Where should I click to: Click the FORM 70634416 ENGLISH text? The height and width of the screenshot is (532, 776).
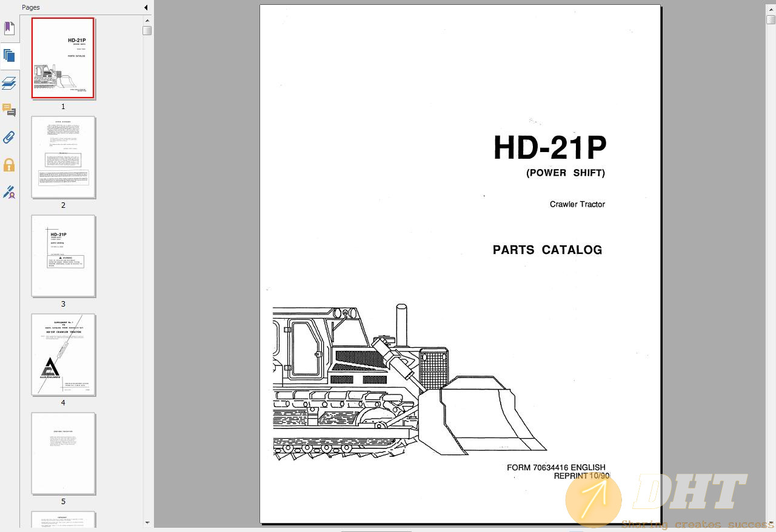pyautogui.click(x=556, y=467)
